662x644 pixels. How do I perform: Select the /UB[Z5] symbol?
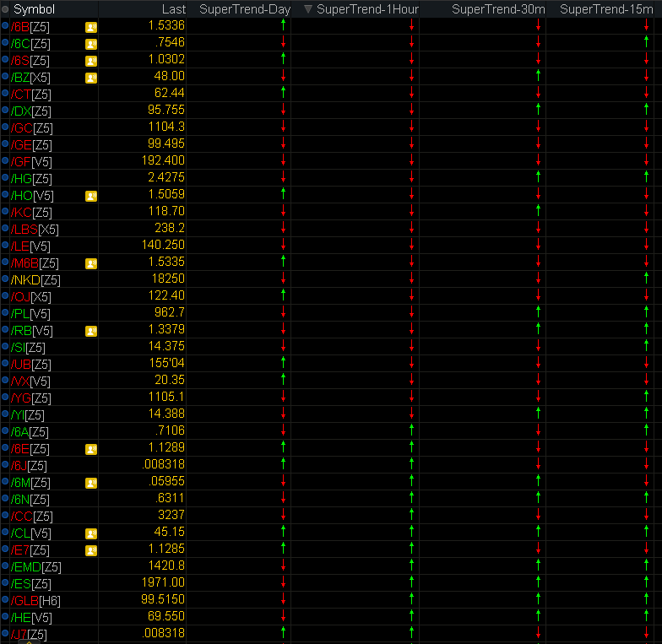tap(30, 365)
